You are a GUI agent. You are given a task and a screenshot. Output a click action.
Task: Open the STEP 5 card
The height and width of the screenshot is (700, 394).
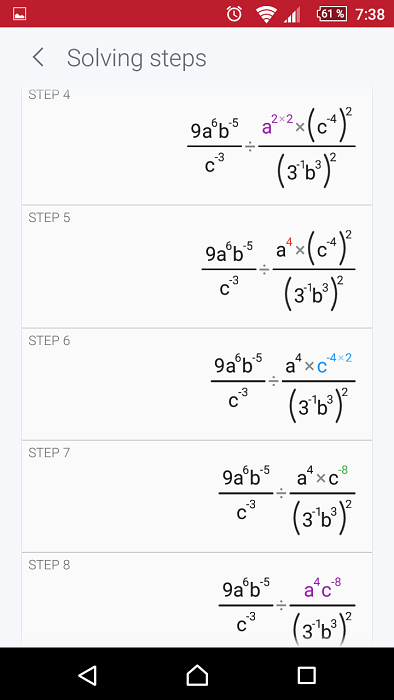[x=197, y=267]
